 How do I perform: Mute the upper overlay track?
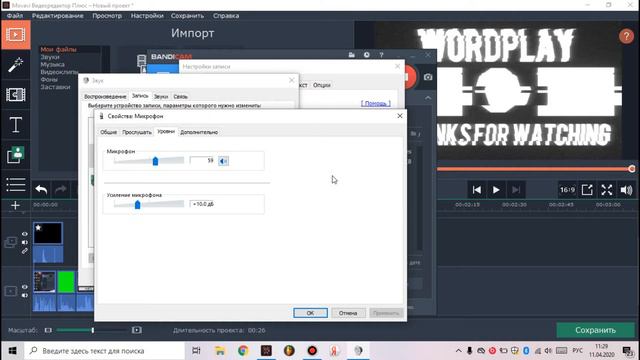24,242
